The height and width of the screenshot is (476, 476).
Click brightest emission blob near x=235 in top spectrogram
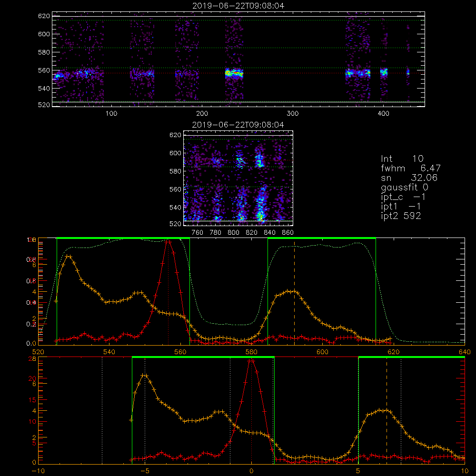pyautogui.click(x=234, y=73)
